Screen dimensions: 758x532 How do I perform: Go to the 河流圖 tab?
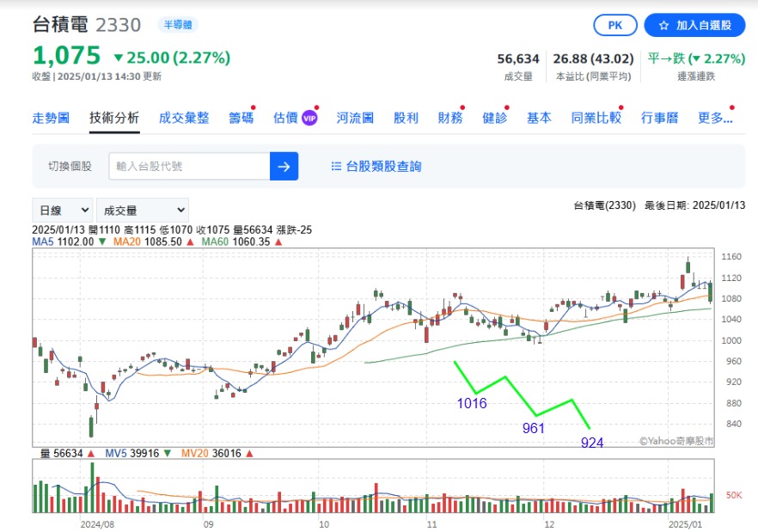355,118
